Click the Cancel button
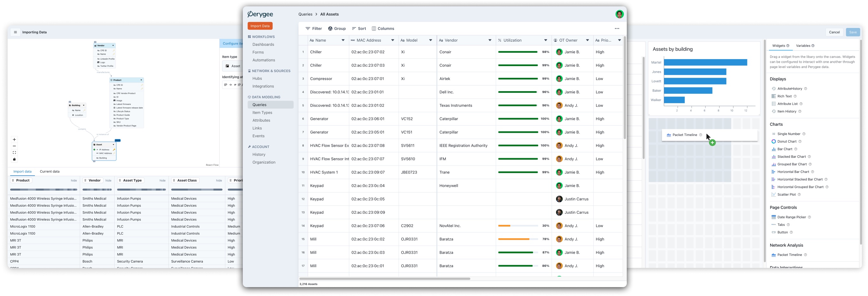 point(834,32)
